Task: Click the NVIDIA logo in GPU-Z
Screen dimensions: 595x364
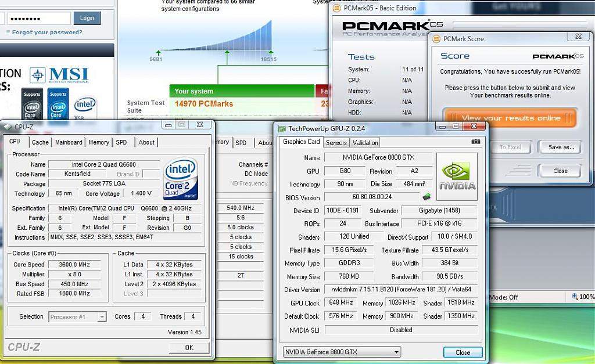Action: [457, 176]
